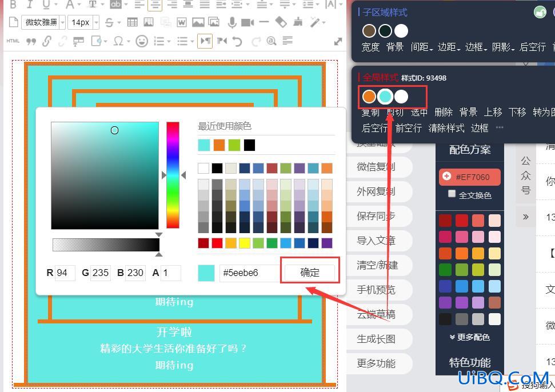The height and width of the screenshot is (392, 555).
Task: Click the microphone audio icon
Action: point(232,22)
